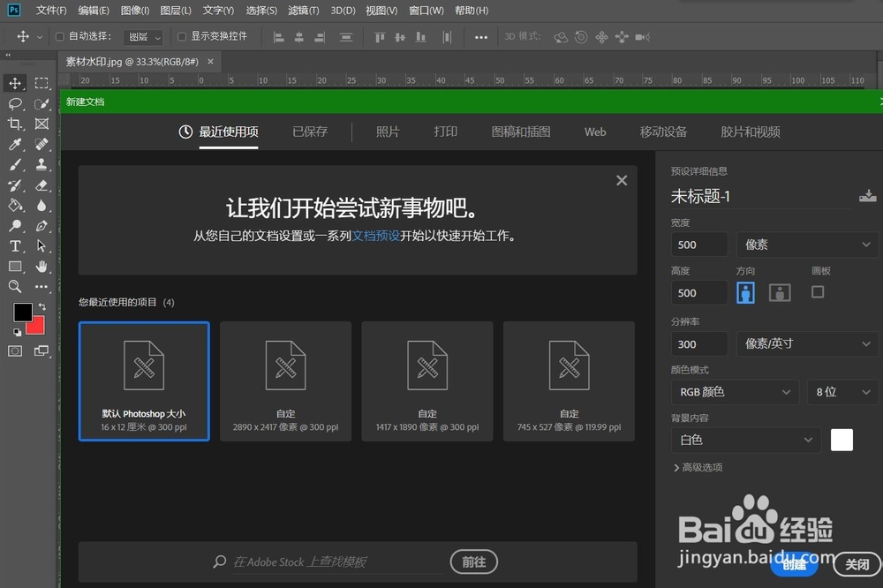883x588 pixels.
Task: Select the History Brush tool
Action: [15, 185]
